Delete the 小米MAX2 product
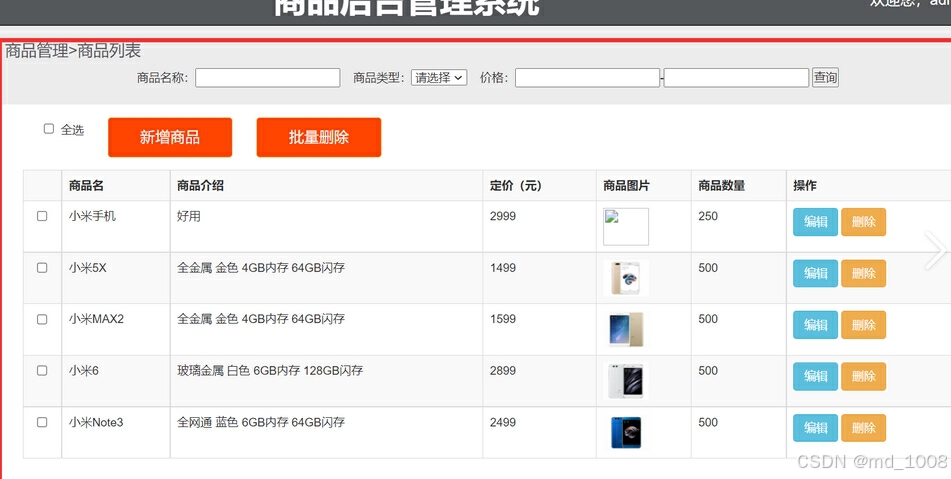This screenshot has height=479, width=951. [x=864, y=325]
